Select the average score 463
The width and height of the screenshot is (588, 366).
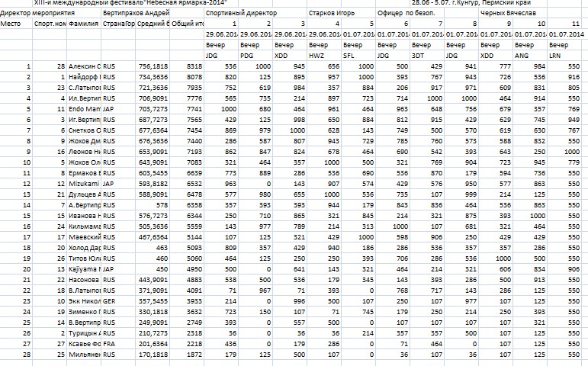[153, 248]
